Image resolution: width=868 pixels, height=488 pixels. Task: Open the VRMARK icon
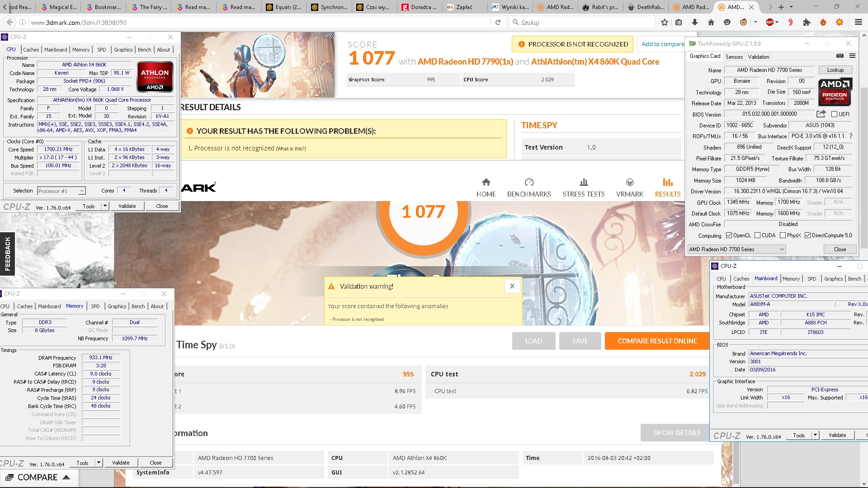pos(630,182)
